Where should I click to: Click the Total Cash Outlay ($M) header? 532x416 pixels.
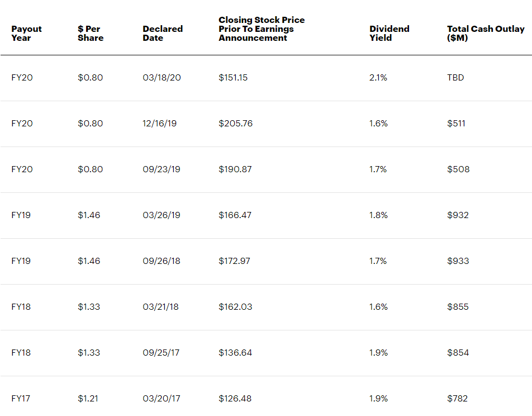[x=486, y=34]
